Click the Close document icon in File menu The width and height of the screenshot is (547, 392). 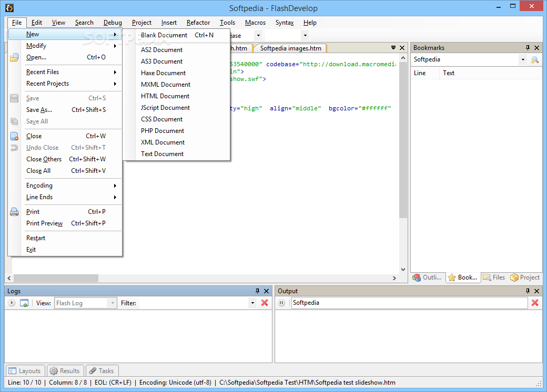coord(14,136)
